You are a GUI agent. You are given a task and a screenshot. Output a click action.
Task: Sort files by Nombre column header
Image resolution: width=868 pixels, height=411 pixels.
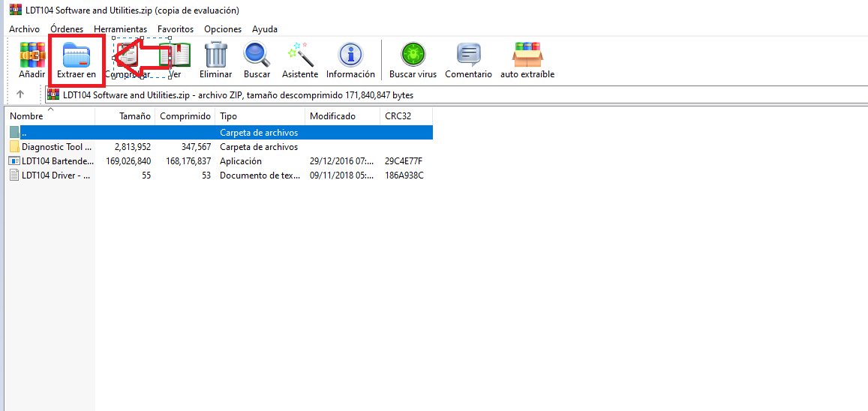50,116
